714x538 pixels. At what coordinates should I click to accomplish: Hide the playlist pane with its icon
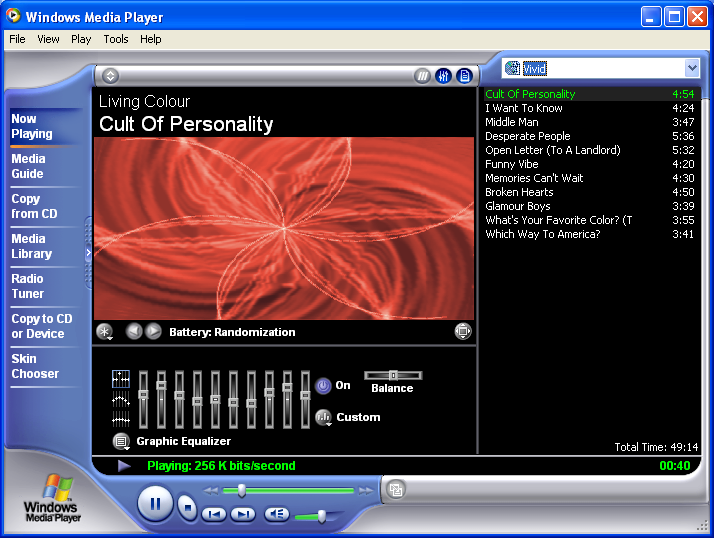point(463,76)
